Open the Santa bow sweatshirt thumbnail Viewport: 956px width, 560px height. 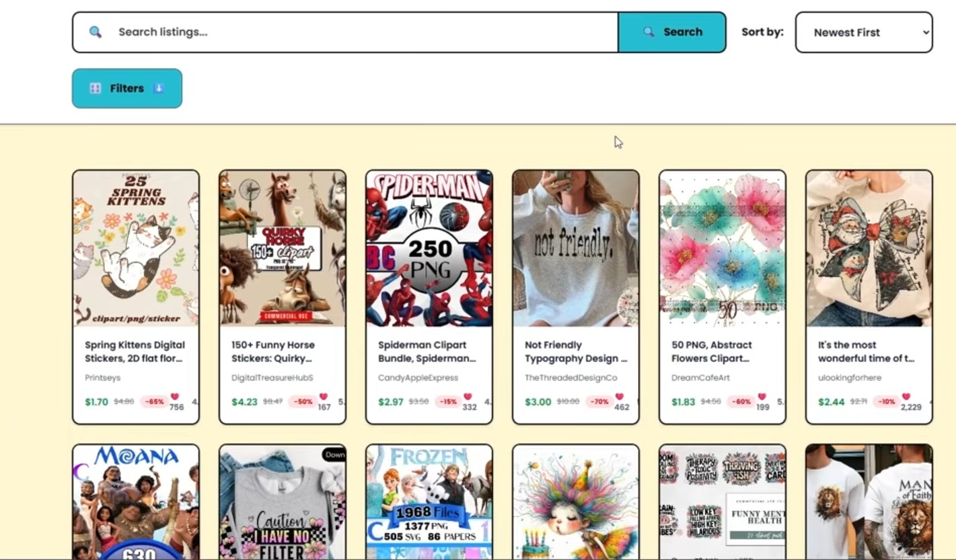(x=869, y=248)
